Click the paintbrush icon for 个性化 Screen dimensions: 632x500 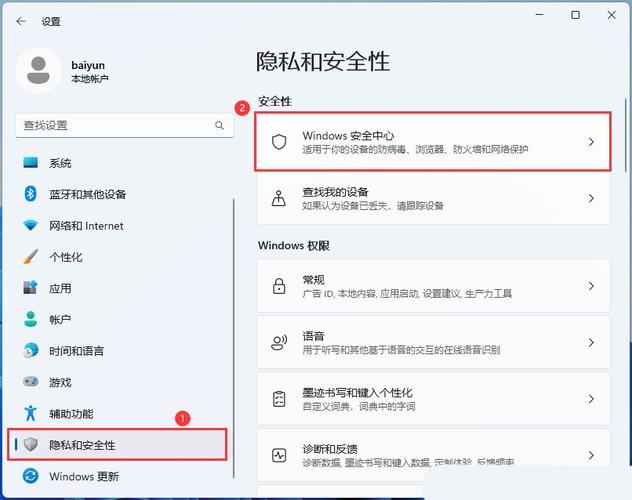pos(31,256)
